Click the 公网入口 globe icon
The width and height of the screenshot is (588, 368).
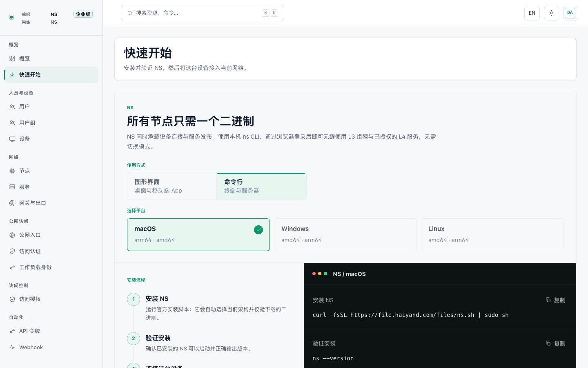12,235
